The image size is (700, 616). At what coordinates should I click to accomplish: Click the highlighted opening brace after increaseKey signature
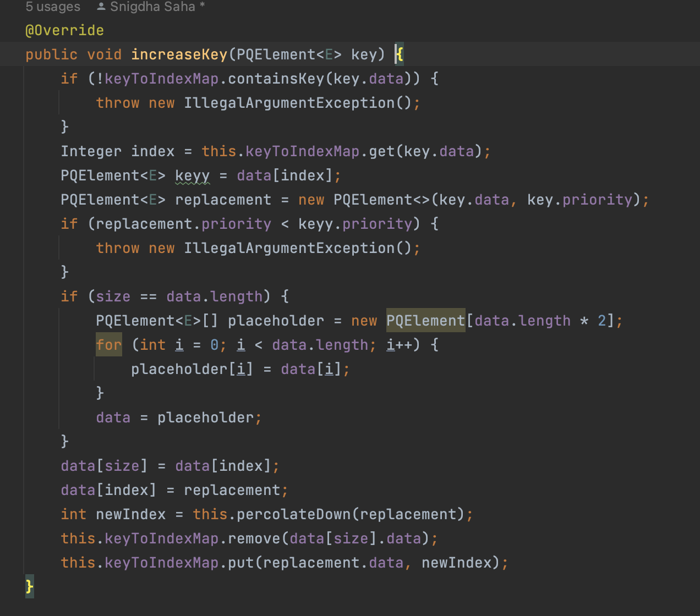click(x=400, y=54)
